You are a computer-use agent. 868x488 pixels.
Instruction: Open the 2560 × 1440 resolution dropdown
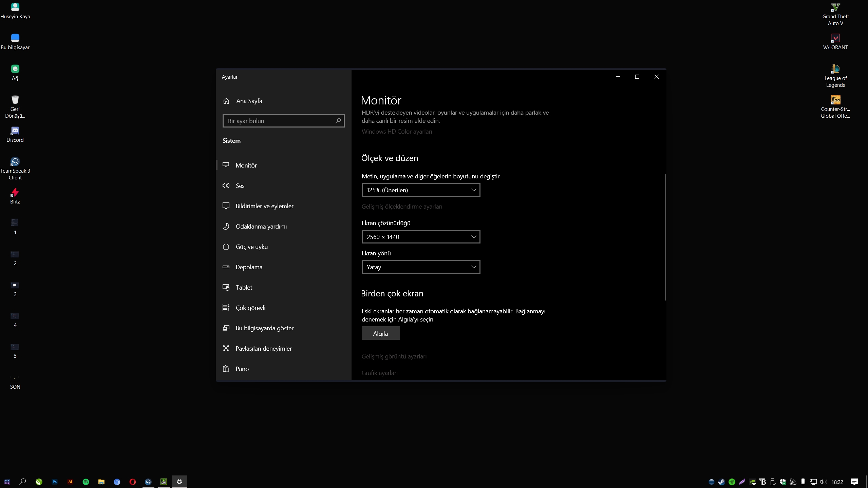click(x=420, y=237)
